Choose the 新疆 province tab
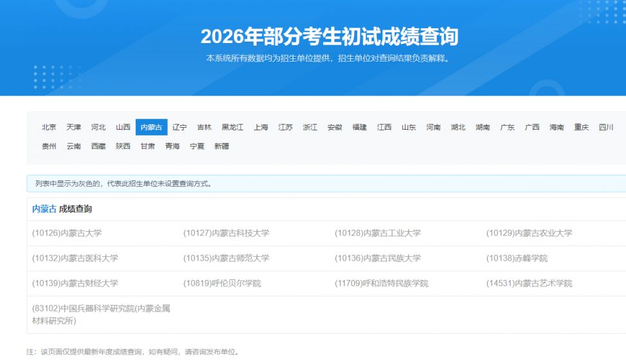 [222, 146]
